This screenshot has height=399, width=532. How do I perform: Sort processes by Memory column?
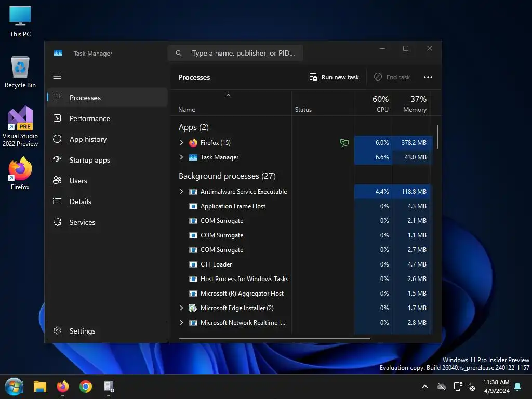point(411,104)
